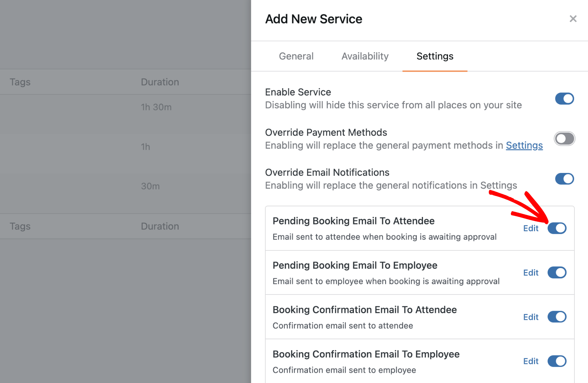Viewport: 588px width, 383px height.
Task: Edit the Booking Confirmation Email To Employee
Action: tap(531, 361)
